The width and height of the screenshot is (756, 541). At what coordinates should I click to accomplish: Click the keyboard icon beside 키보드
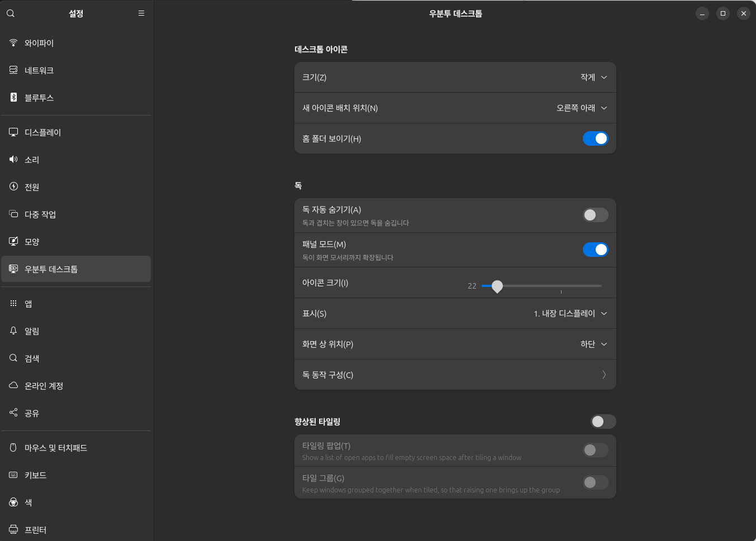click(x=13, y=475)
